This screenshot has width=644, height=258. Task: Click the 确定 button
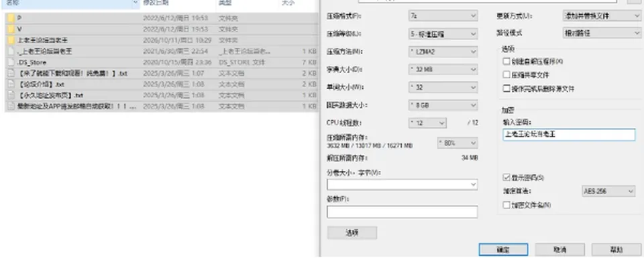point(503,249)
